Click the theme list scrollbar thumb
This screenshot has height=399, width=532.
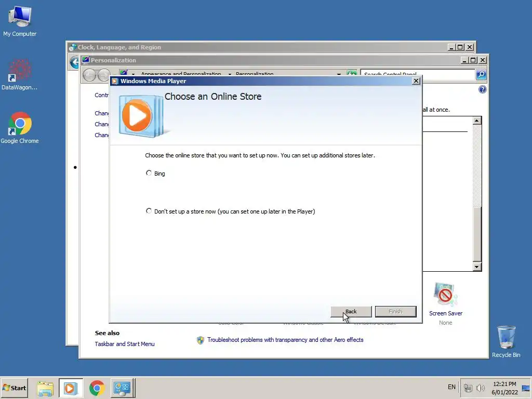pyautogui.click(x=477, y=233)
